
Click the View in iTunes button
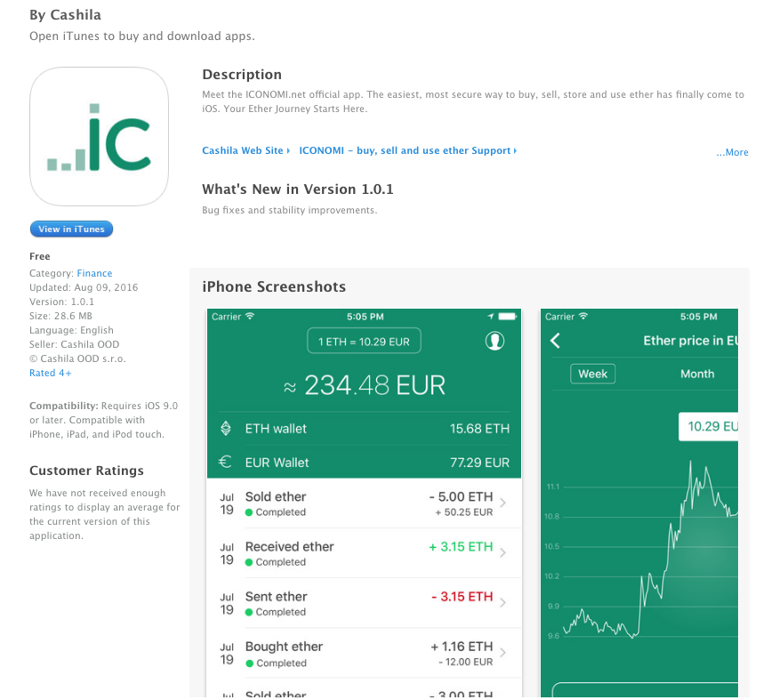click(71, 229)
